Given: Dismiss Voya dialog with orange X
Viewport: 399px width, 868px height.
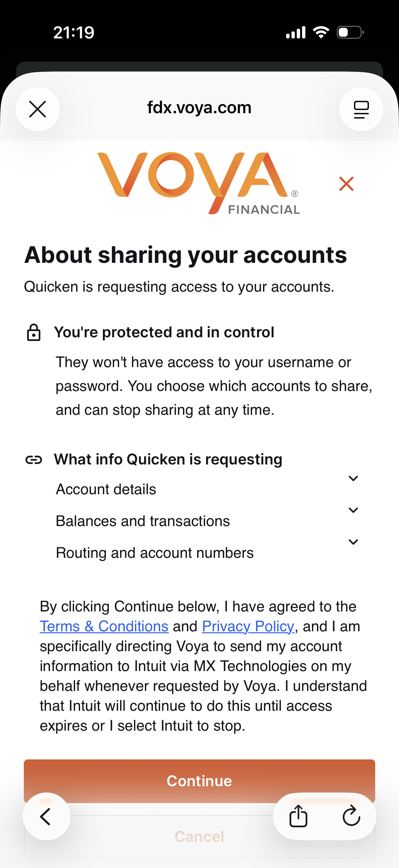Looking at the screenshot, I should click(346, 184).
